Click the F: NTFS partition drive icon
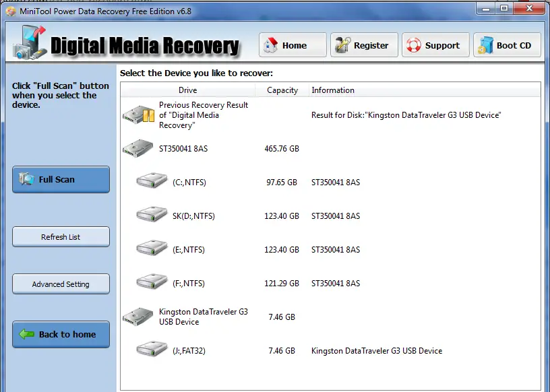Screen dimensions: 550x392 [152, 281]
